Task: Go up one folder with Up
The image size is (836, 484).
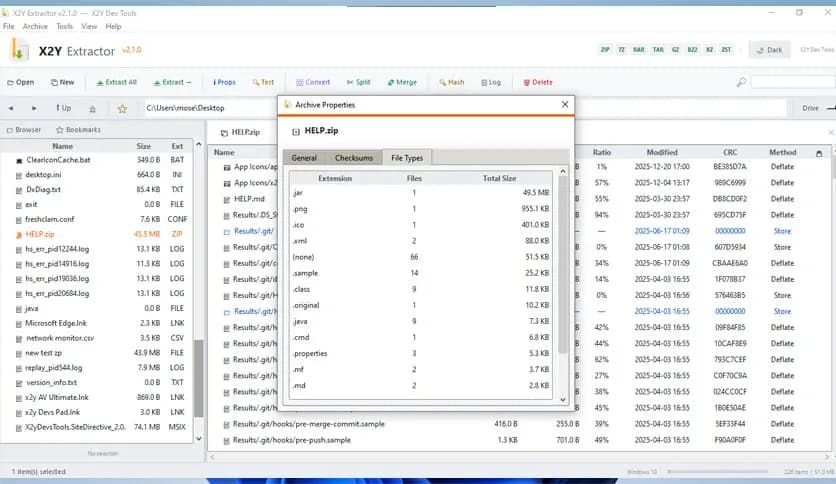Action: pos(63,108)
